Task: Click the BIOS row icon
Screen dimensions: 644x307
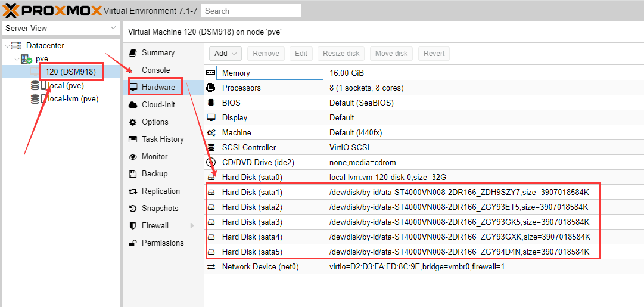Action: [x=211, y=103]
